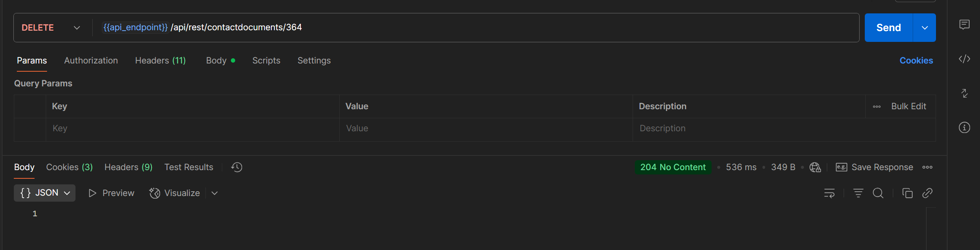
Task: Click the network globe icon
Action: click(815, 167)
